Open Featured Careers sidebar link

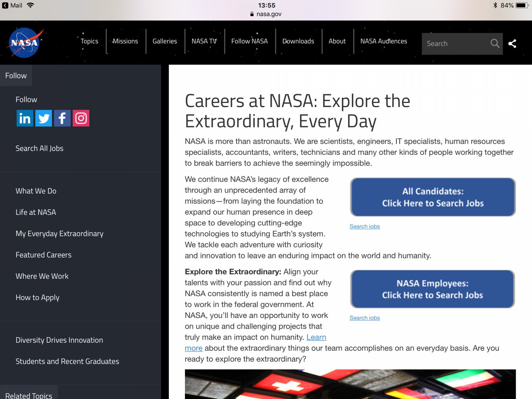44,255
